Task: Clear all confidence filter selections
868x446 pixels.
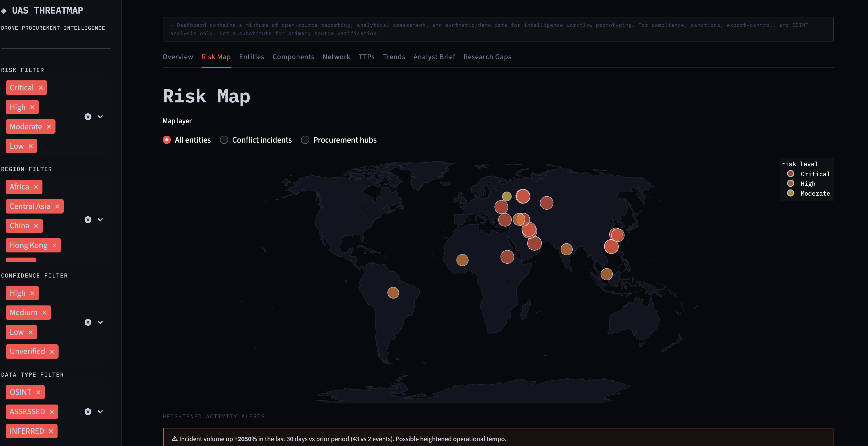Action: 88,322
